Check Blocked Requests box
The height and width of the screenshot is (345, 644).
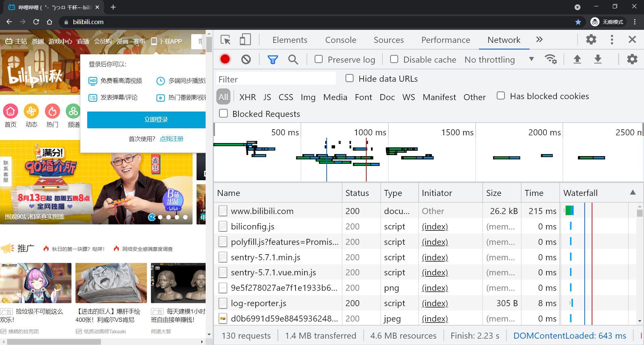(223, 114)
